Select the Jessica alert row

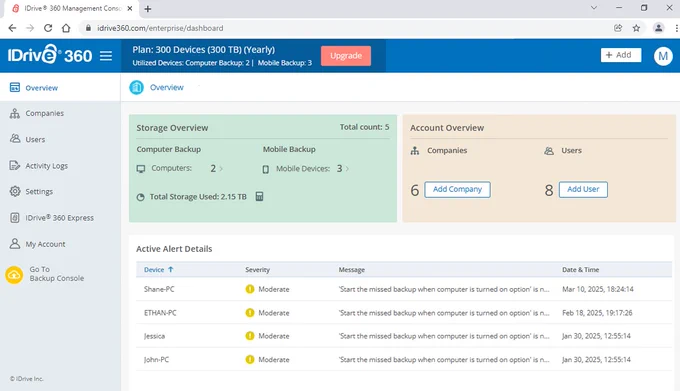tap(404, 336)
